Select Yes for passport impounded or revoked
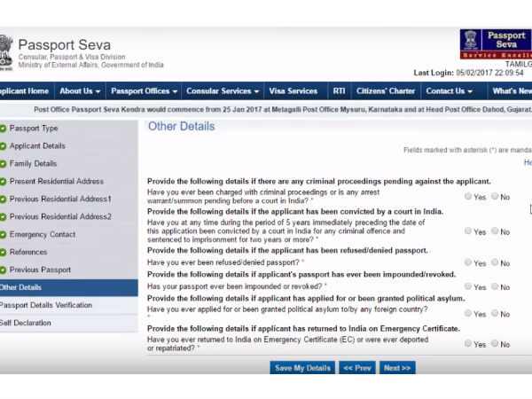 click(468, 286)
